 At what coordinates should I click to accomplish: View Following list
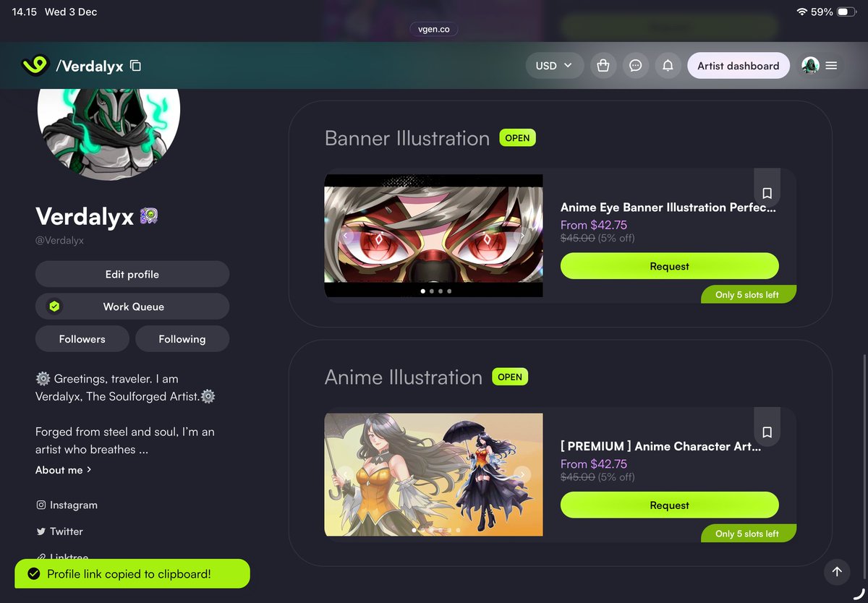click(x=182, y=339)
